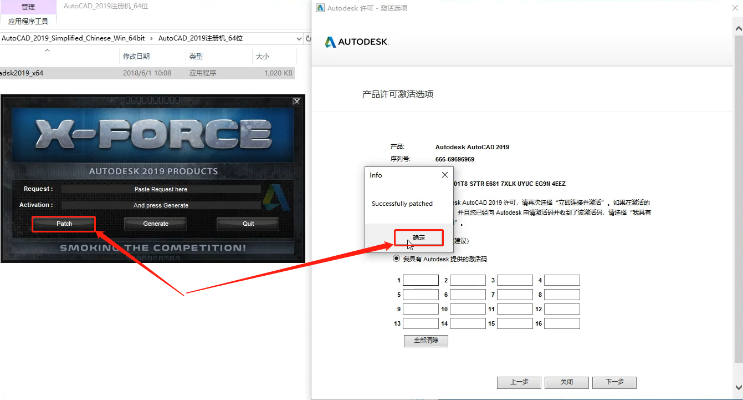Viewport: 743px width, 400px height.
Task: Click activation code box 5
Action: 421,294
